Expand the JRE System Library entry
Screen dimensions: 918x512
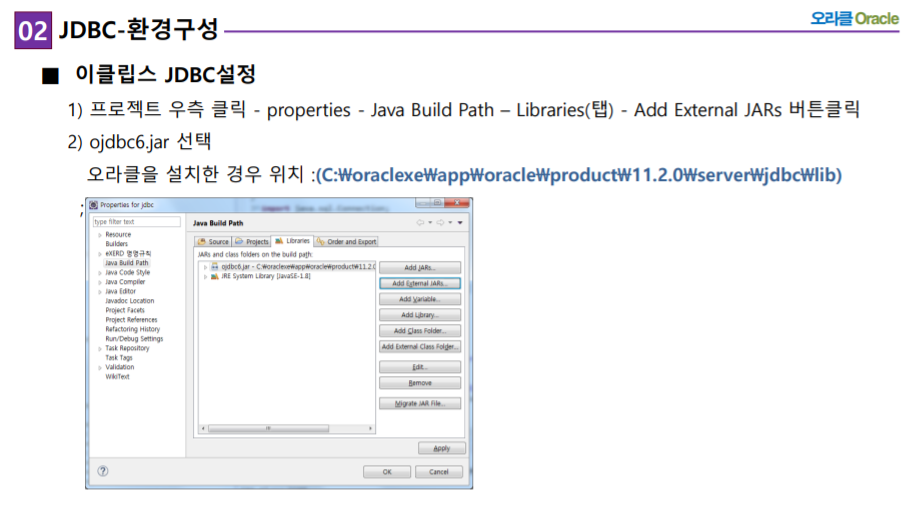[205, 276]
